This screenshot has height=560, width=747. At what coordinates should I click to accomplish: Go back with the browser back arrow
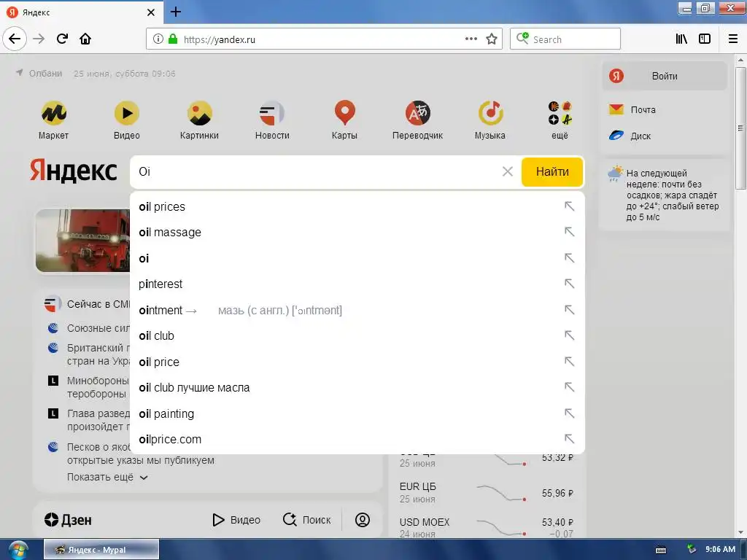click(x=15, y=39)
